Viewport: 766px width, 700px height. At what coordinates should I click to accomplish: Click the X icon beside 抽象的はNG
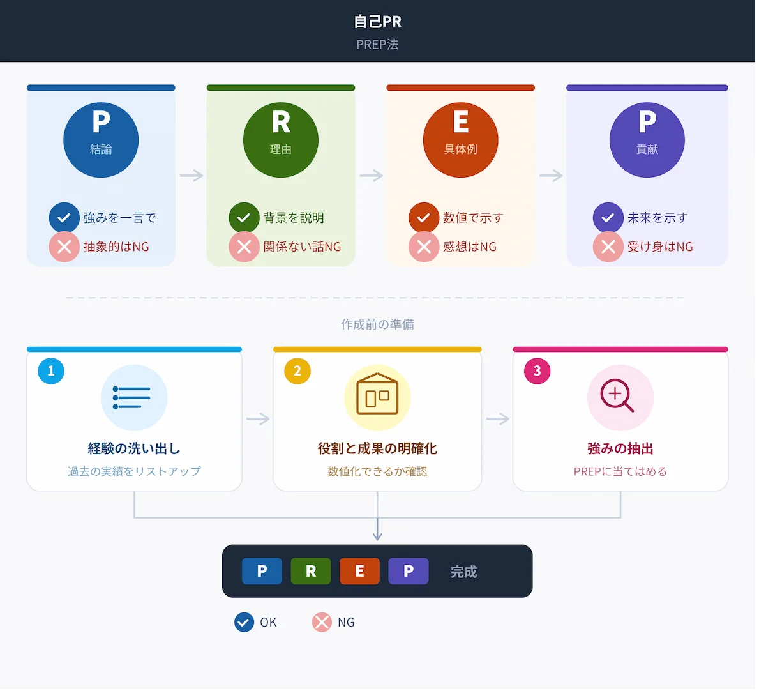point(64,247)
